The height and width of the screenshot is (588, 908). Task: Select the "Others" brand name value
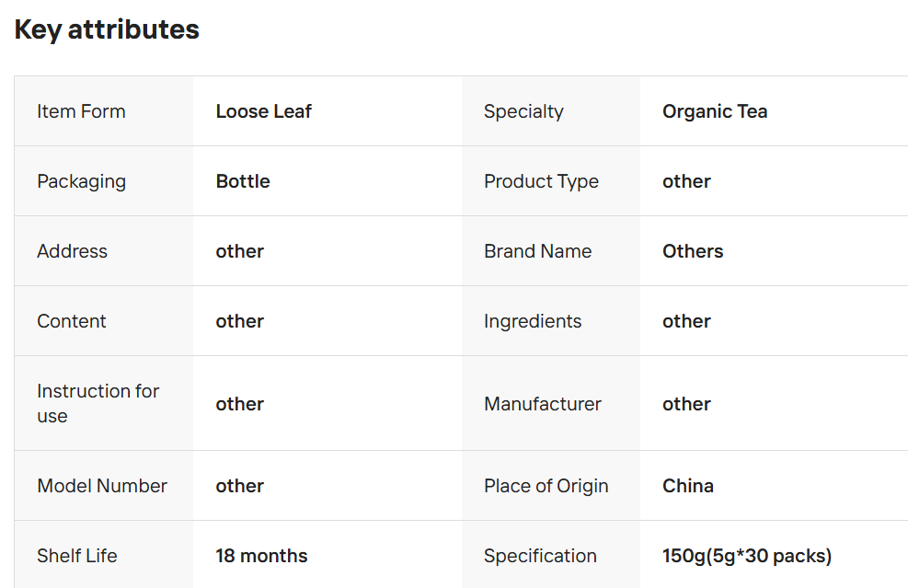click(693, 251)
